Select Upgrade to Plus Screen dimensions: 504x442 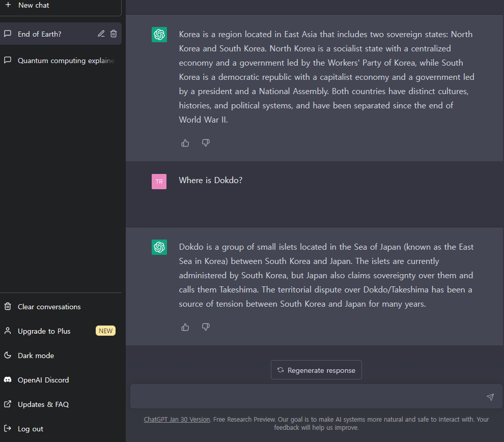61,331
